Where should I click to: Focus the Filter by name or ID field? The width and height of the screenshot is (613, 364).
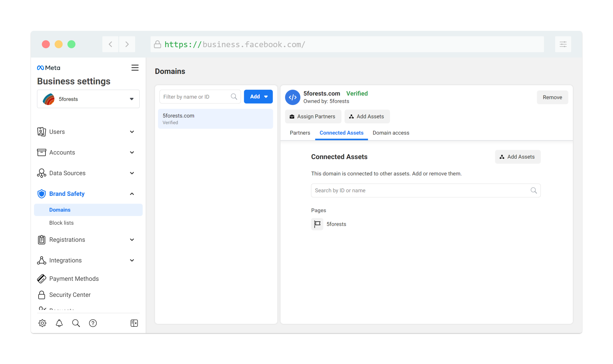[200, 96]
